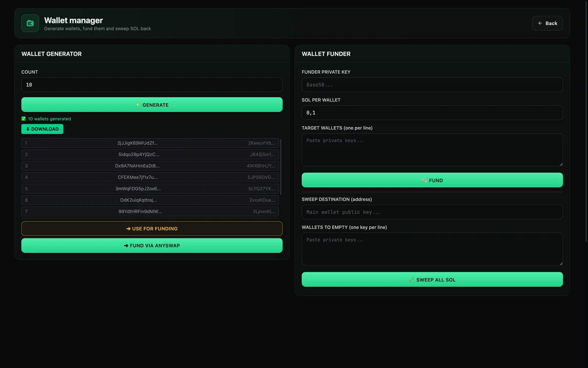
Task: Click the green checkmark beside 10 wallets generated
Action: click(24, 119)
